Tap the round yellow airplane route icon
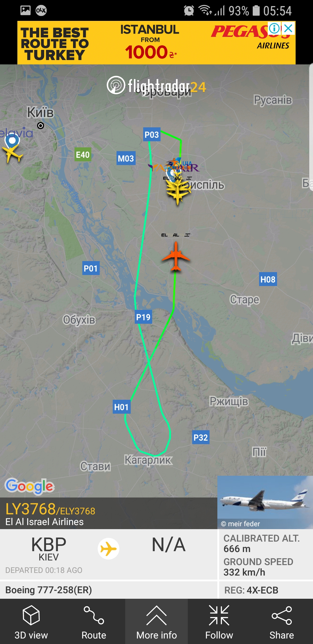The width and height of the screenshot is (313, 644). (108, 549)
